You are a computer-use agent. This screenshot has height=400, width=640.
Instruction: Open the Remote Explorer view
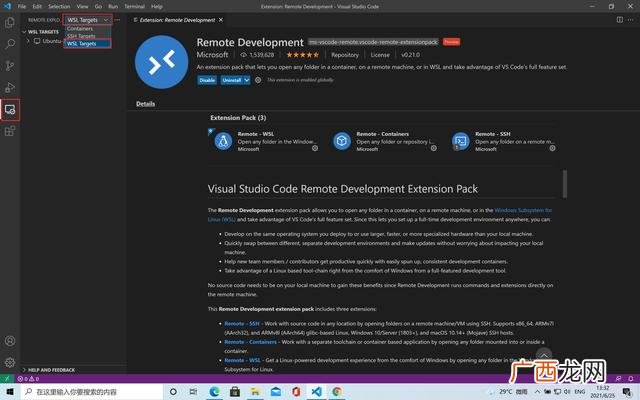click(10, 109)
